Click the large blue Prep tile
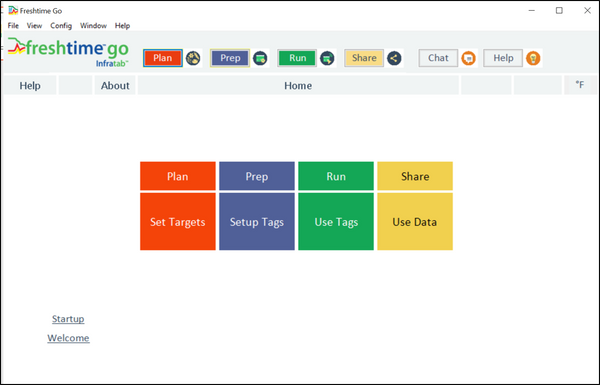This screenshot has width=600, height=385. pos(257,176)
